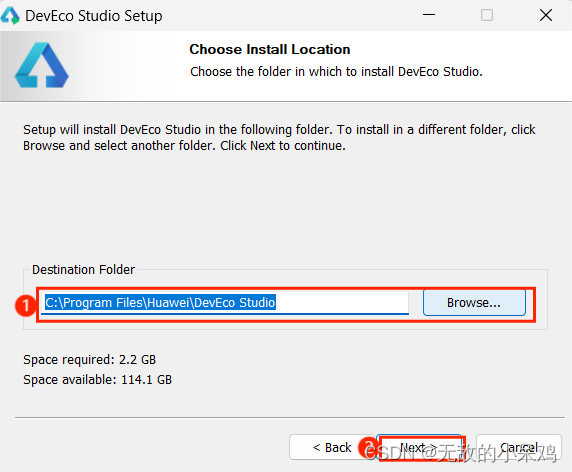This screenshot has width=572, height=472.
Task: Click the red circle marker number 1
Action: (26, 305)
